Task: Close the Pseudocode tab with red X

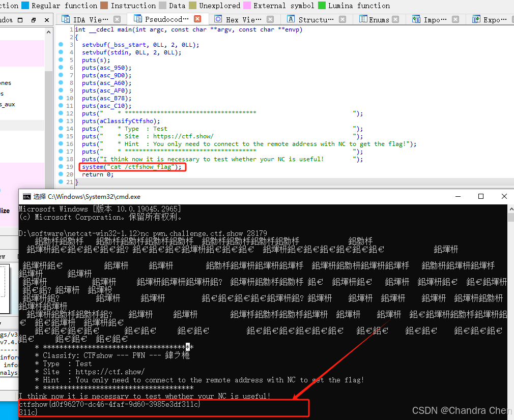Action: coord(197,19)
